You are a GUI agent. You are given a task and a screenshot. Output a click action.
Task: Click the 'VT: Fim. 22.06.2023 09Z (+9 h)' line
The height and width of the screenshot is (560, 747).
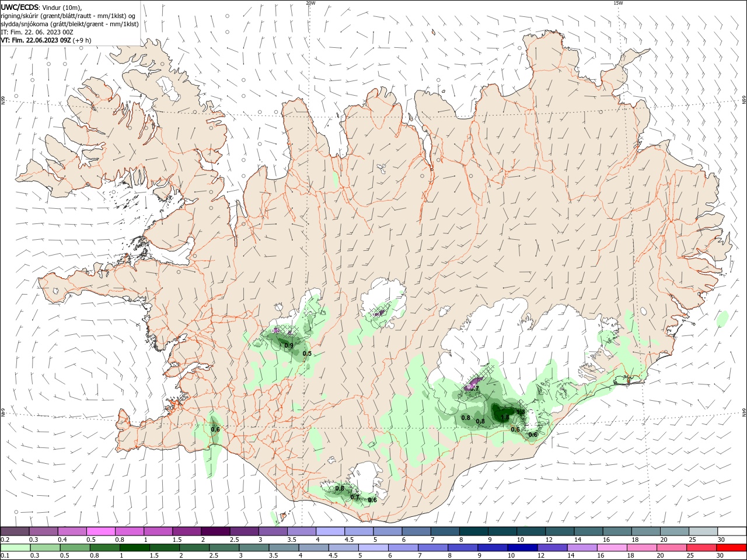pos(46,40)
